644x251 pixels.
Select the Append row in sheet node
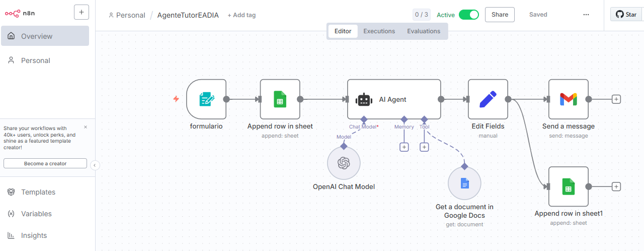[x=280, y=99]
